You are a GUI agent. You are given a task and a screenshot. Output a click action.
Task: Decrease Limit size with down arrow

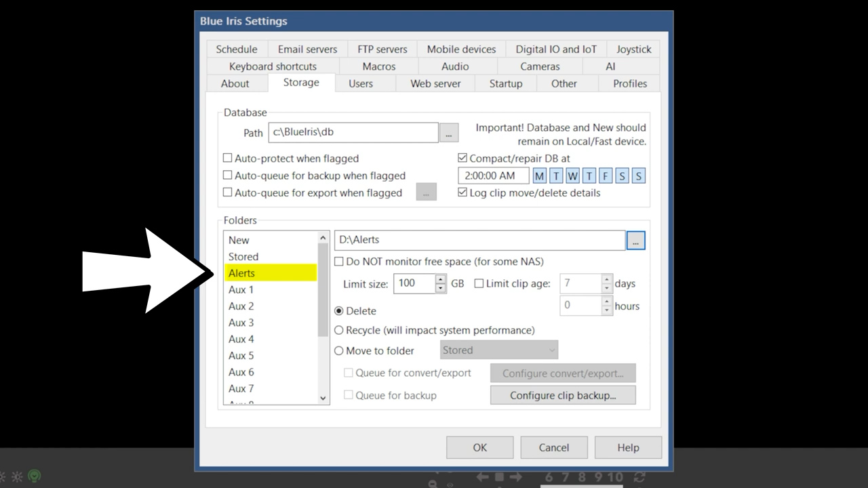[441, 288]
